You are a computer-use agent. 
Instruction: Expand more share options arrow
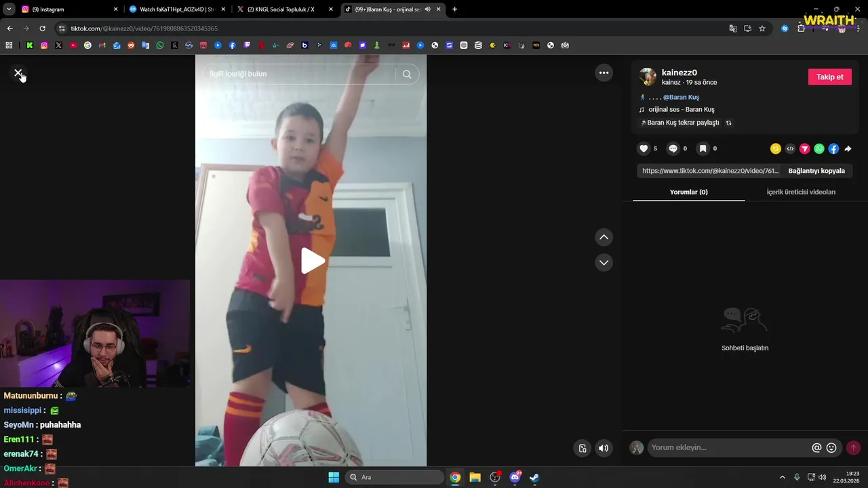848,148
